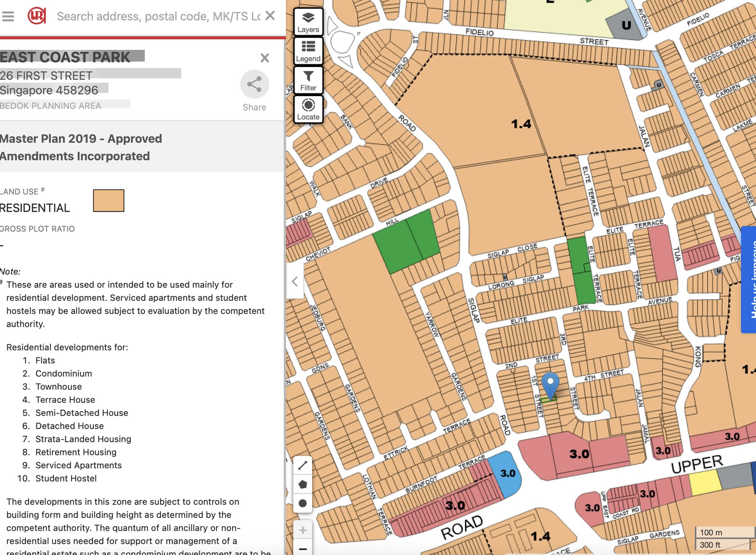
Task: Zoom out on the map
Action: tap(302, 548)
